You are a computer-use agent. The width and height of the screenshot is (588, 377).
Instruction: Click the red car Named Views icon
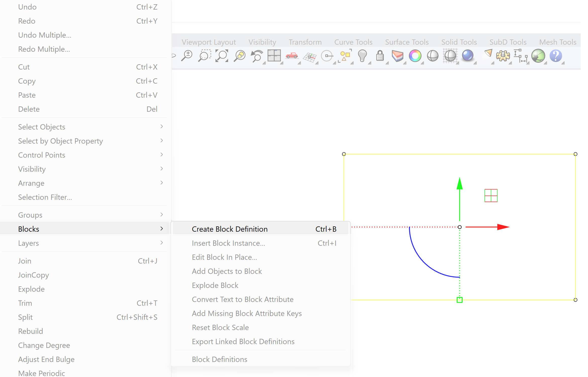pyautogui.click(x=292, y=56)
